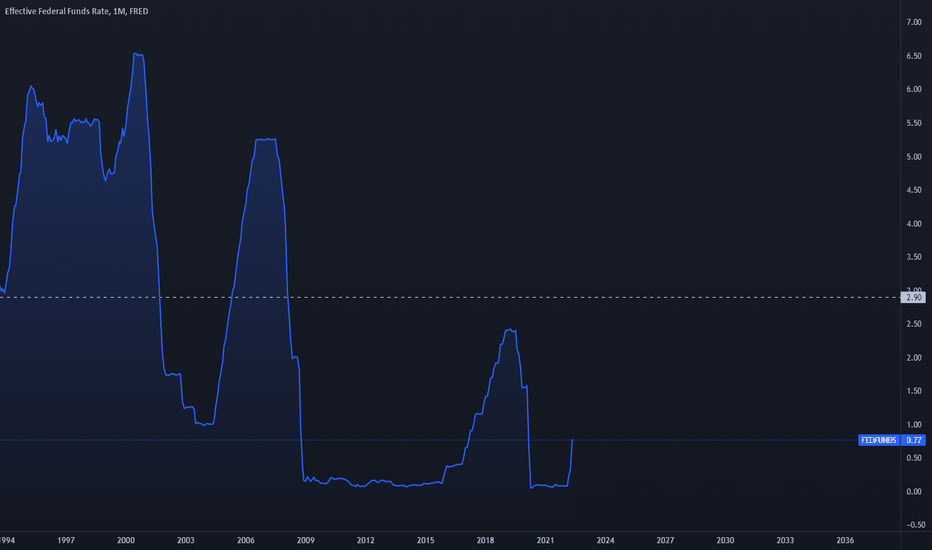Screen dimensions: 932x550
Task: Select the 0.00 price axis label
Action: tap(914, 492)
